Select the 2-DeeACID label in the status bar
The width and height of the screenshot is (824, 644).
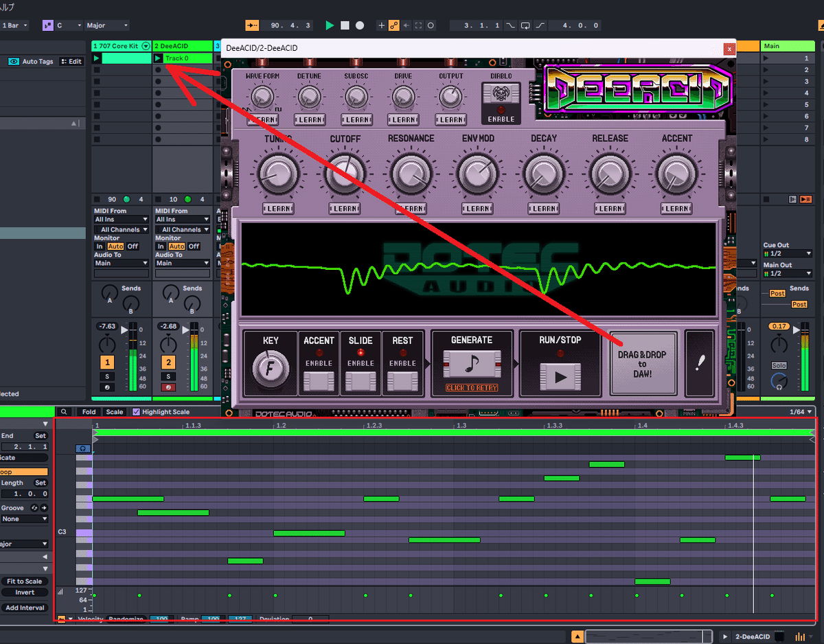click(751, 636)
